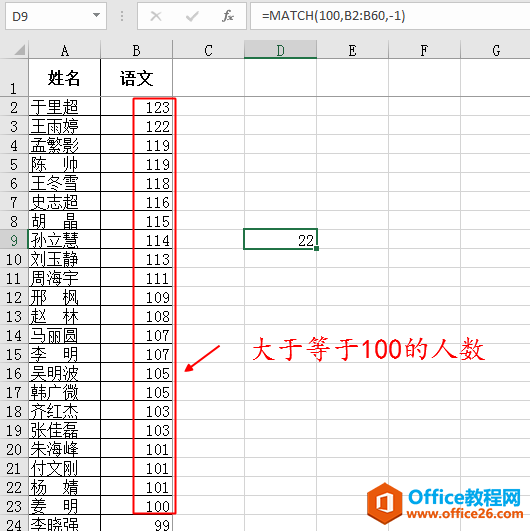
Task: Select column E header
Action: click(352, 50)
